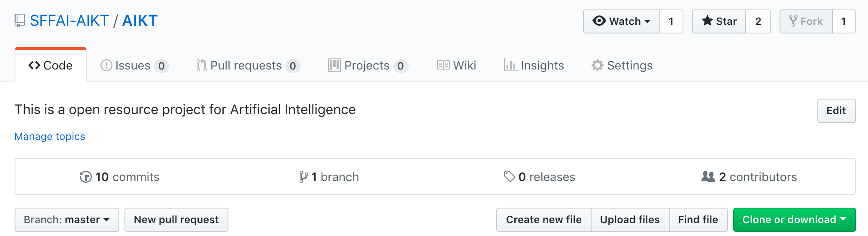
Task: Click the Edit description button
Action: 836,111
